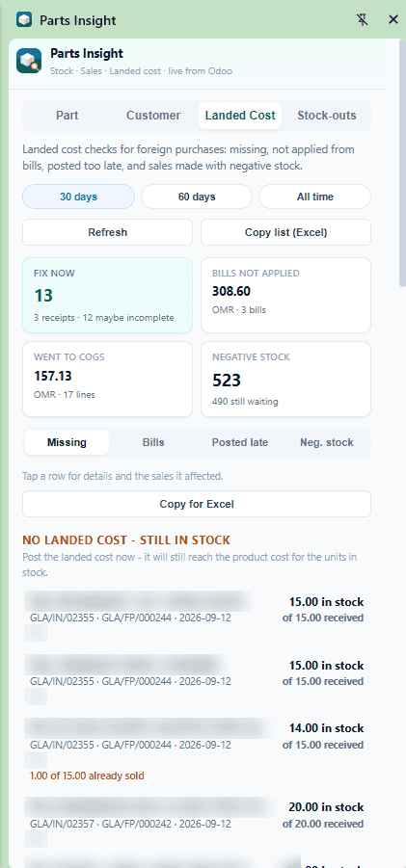Click the GLA/IN/02357 reference line
Screen dimensions: 406x868
pos(131,824)
